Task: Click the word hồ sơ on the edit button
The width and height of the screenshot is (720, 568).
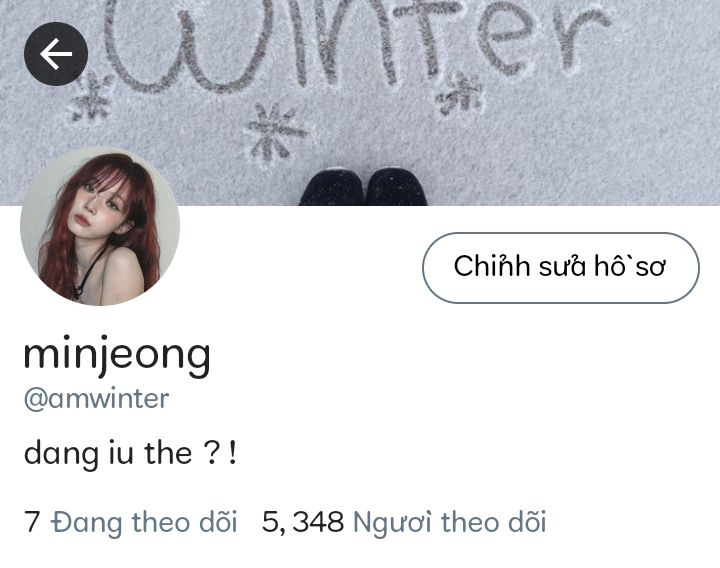Action: [x=630, y=266]
